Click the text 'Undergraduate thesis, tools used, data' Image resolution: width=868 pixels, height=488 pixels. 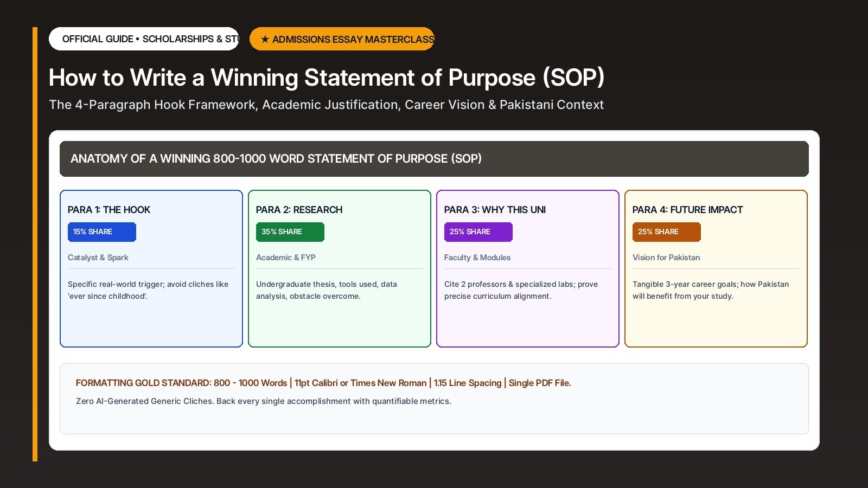(x=327, y=290)
